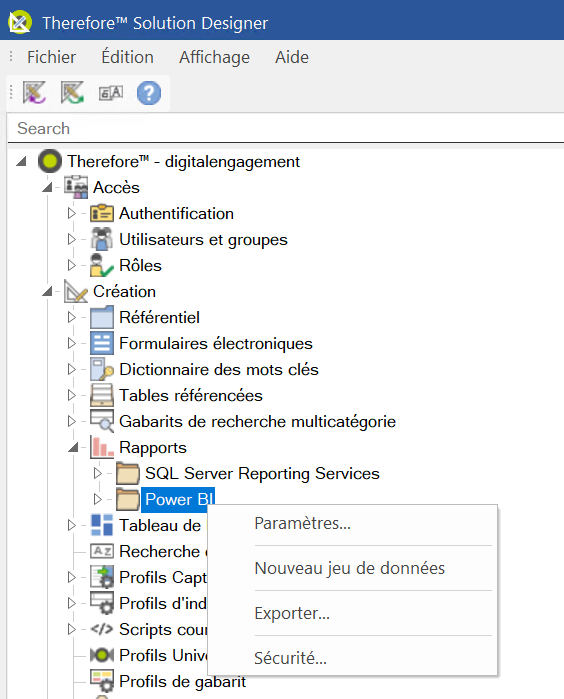The height and width of the screenshot is (699, 564).
Task: Click the Profils Universal green circle icon
Action: 102,655
